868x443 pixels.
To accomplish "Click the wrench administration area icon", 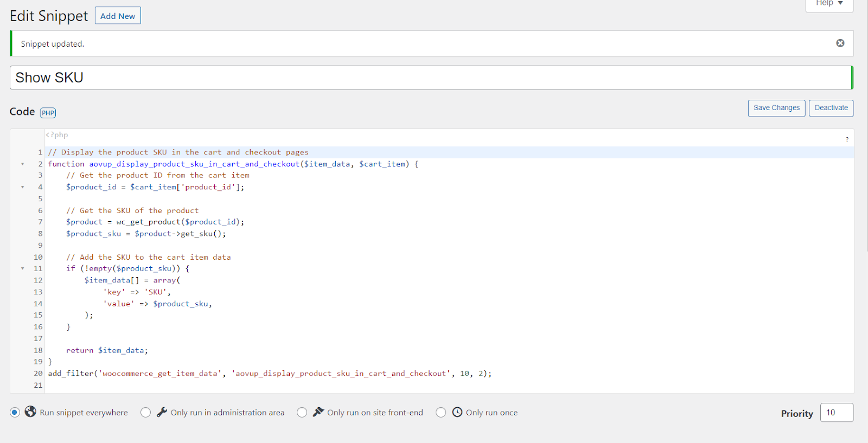I will (x=162, y=412).
